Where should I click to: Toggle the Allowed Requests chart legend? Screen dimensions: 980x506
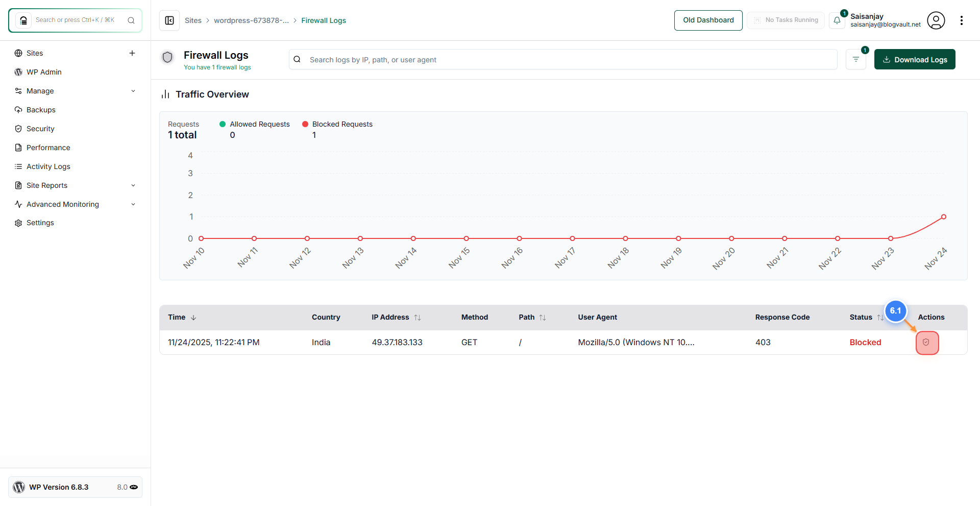(x=254, y=124)
